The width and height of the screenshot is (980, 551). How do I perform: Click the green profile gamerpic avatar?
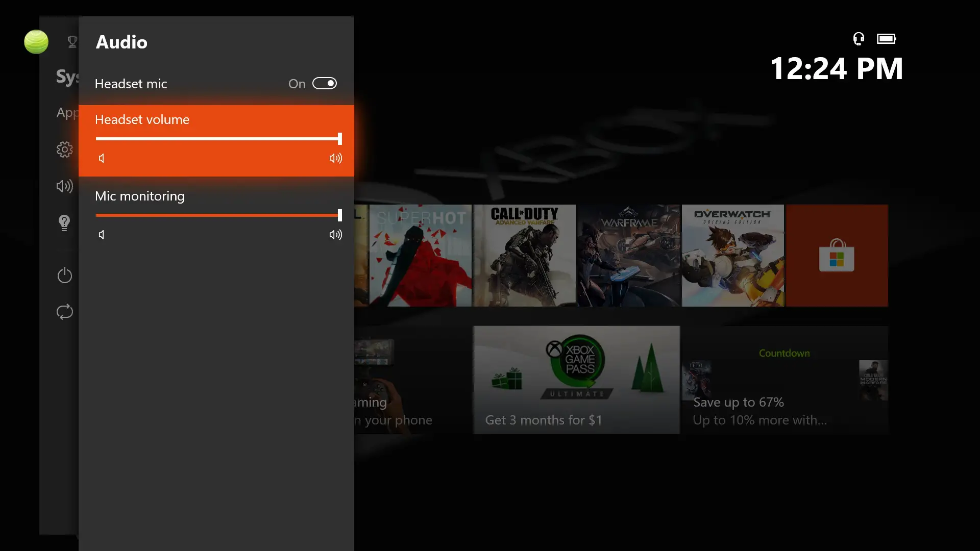click(36, 42)
